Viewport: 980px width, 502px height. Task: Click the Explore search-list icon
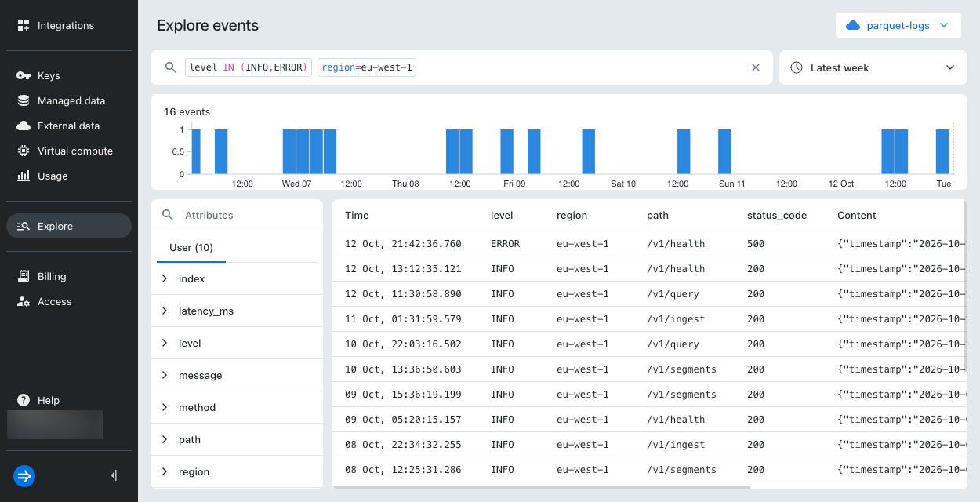24,226
